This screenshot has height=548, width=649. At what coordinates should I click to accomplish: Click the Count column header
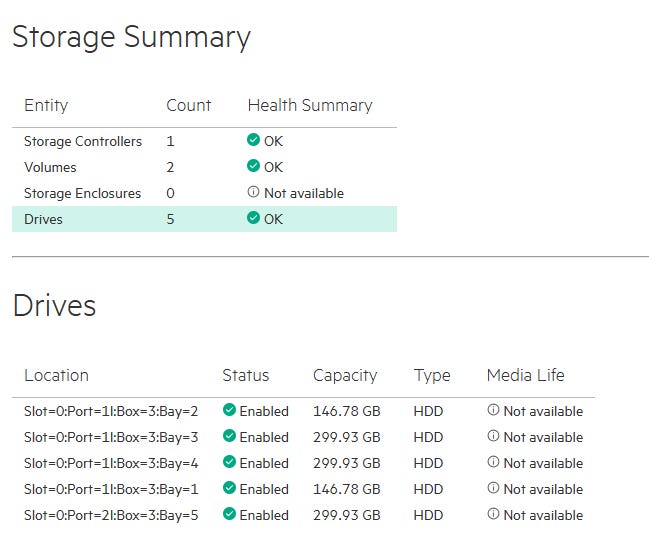(x=188, y=105)
